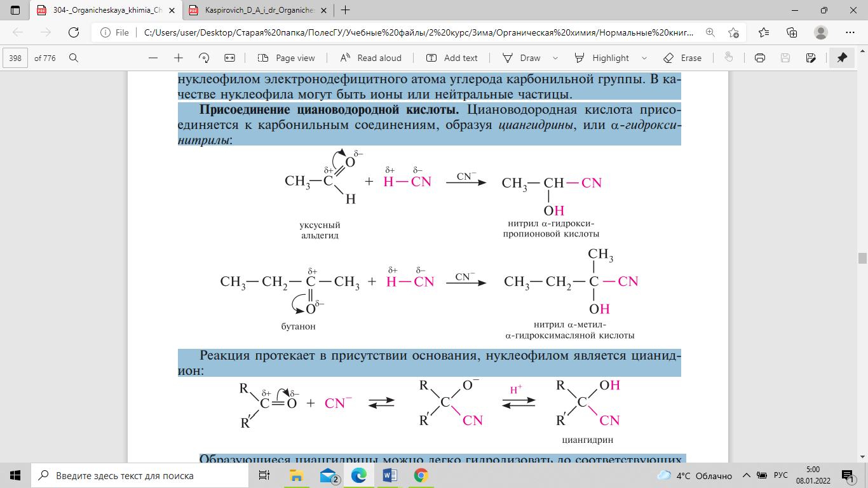
Task: Open the weather widget 4°C Облачно
Action: tap(694, 475)
